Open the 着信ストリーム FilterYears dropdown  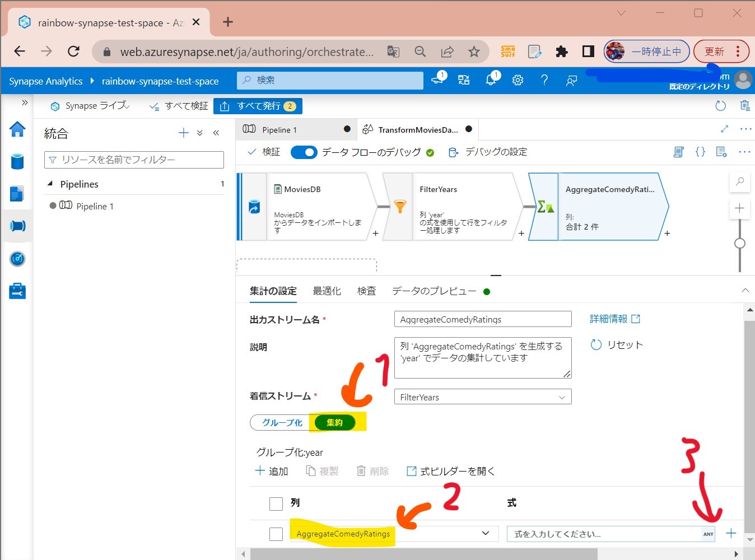click(483, 397)
